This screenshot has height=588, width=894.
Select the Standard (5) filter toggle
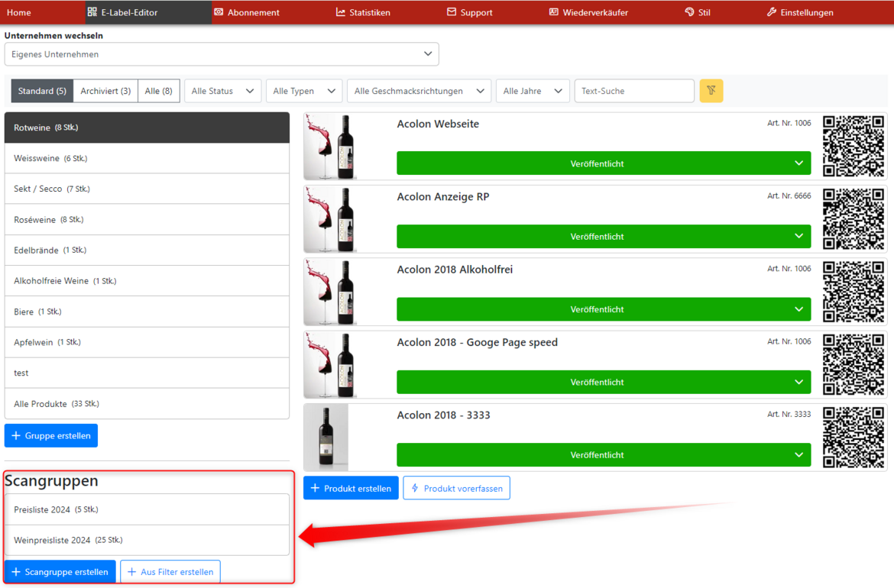42,91
